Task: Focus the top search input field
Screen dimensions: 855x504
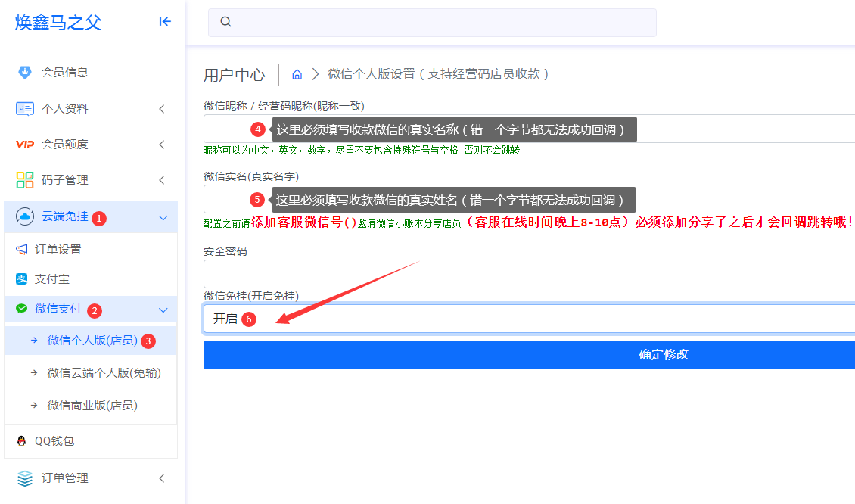Action: click(432, 23)
